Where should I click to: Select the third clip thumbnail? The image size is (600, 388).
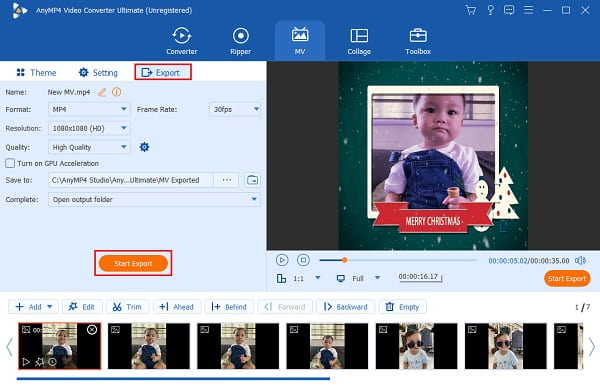click(238, 346)
